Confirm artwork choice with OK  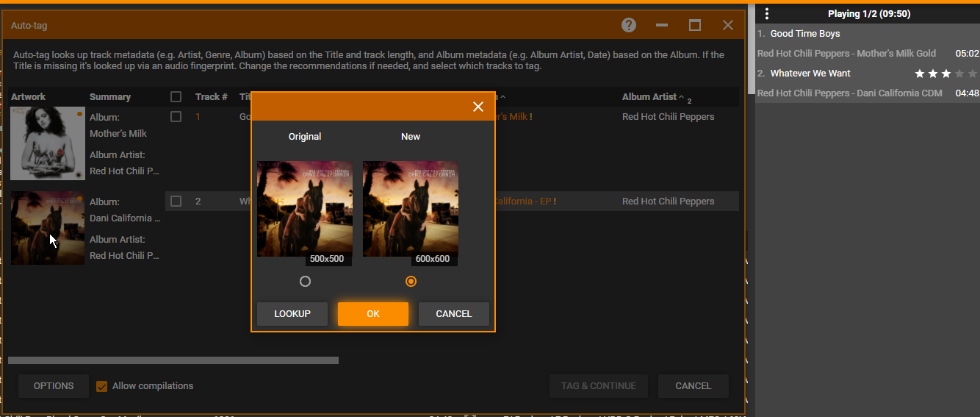pos(372,314)
